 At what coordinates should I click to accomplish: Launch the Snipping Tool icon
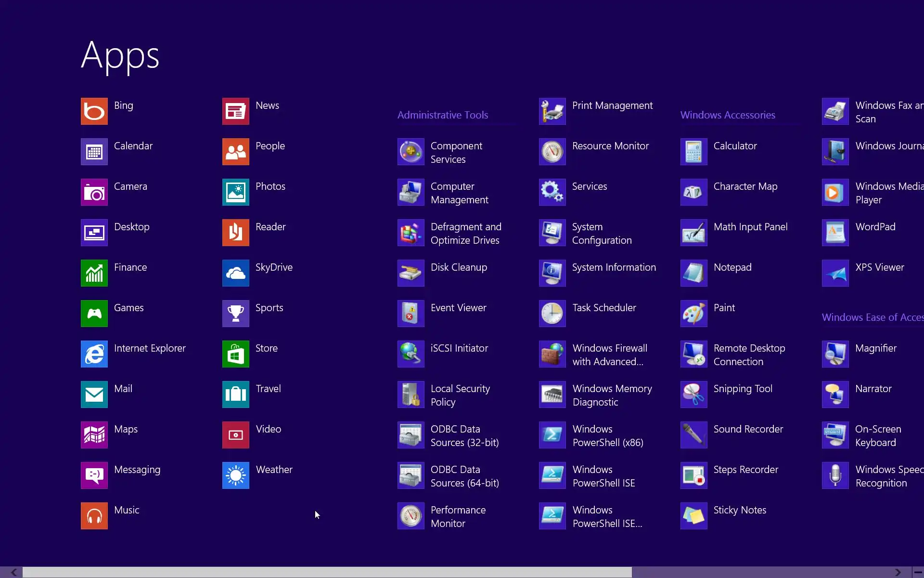click(693, 394)
